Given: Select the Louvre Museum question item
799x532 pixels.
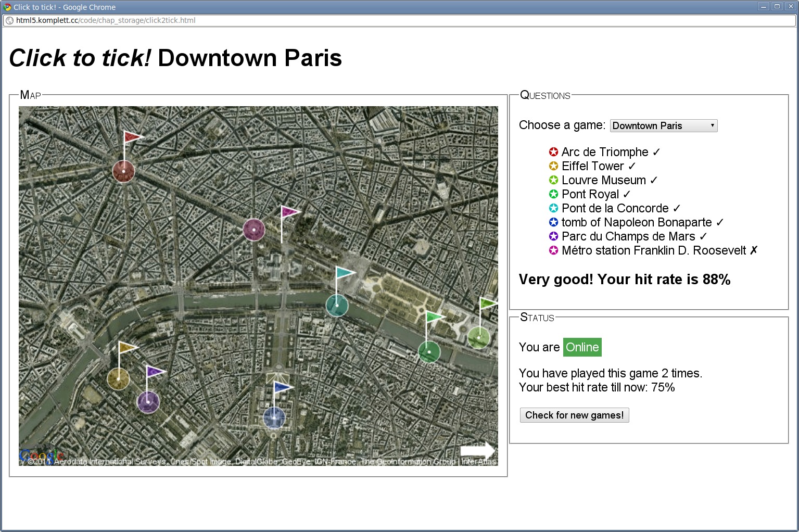Looking at the screenshot, I should (603, 180).
